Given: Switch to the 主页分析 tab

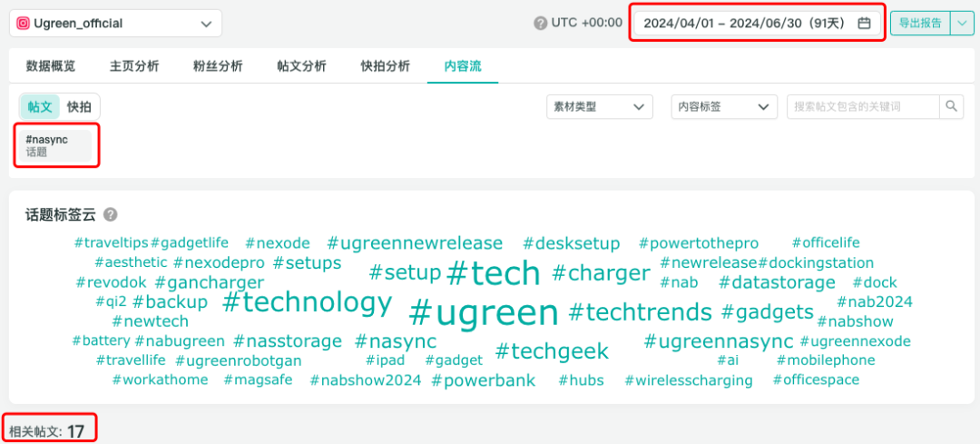Looking at the screenshot, I should point(134,66).
